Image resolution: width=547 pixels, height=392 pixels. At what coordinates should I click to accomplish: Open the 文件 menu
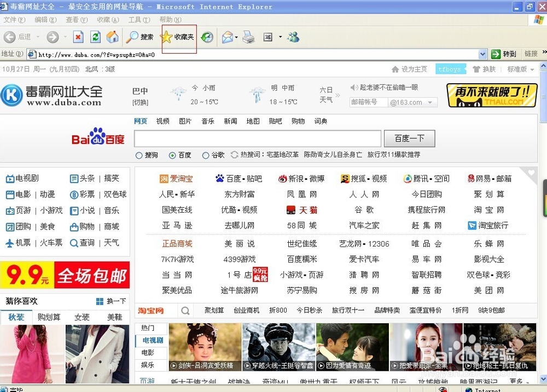point(14,20)
